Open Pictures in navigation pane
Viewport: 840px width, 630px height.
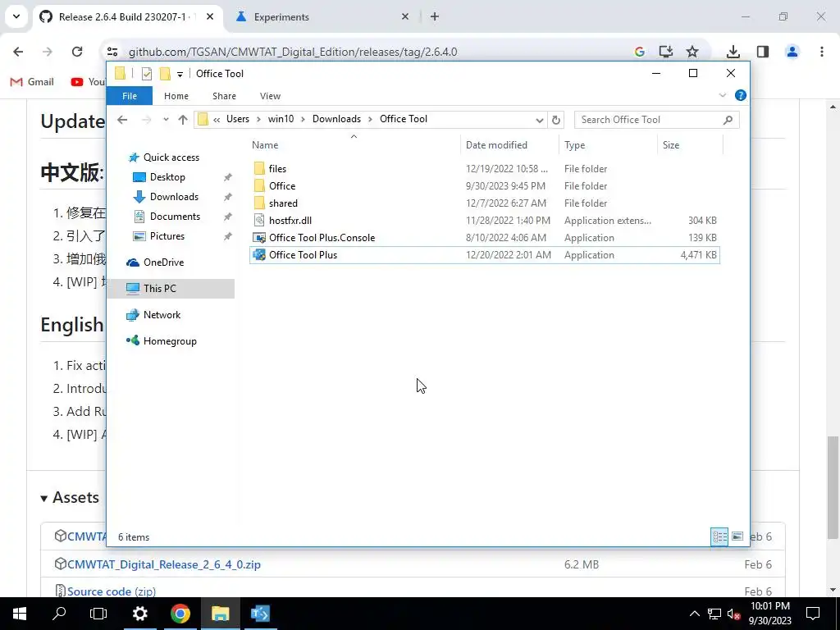[167, 236]
